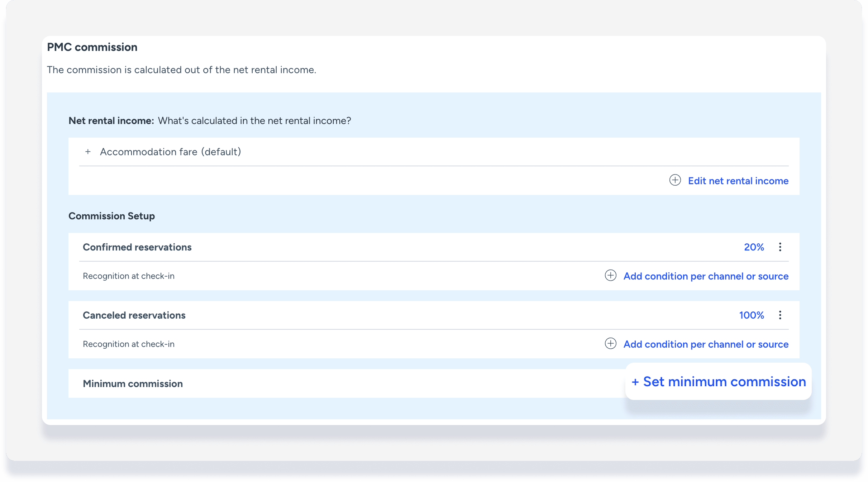
Task: Click circled plus icon under Confirmed reservations
Action: click(x=610, y=276)
